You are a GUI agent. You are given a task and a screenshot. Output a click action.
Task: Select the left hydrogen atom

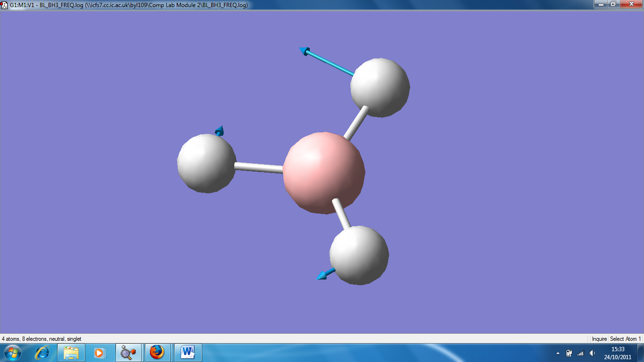pyautogui.click(x=206, y=163)
